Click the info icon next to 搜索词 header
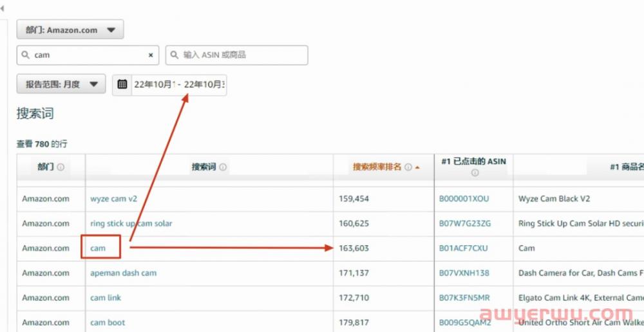The image size is (644, 332). (x=223, y=167)
